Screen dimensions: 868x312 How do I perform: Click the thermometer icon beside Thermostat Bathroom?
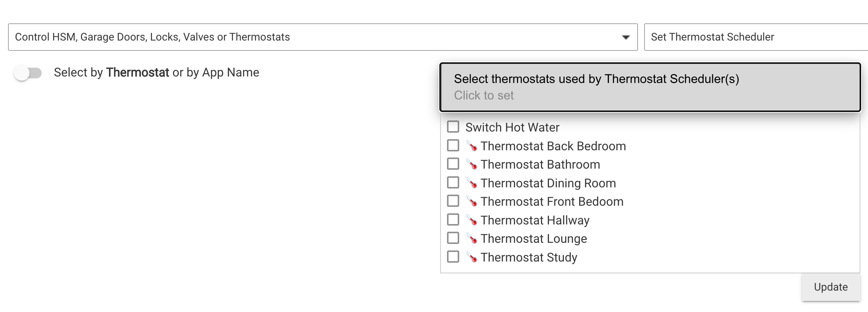point(472,165)
